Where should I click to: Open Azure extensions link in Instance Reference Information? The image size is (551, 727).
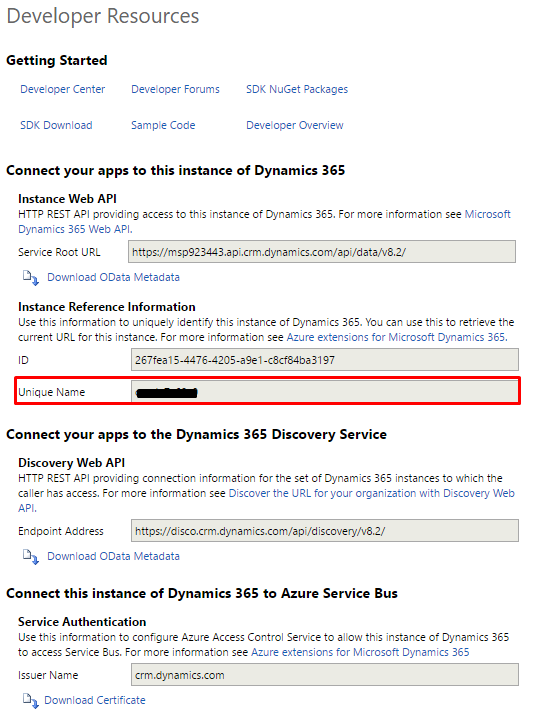397,337
